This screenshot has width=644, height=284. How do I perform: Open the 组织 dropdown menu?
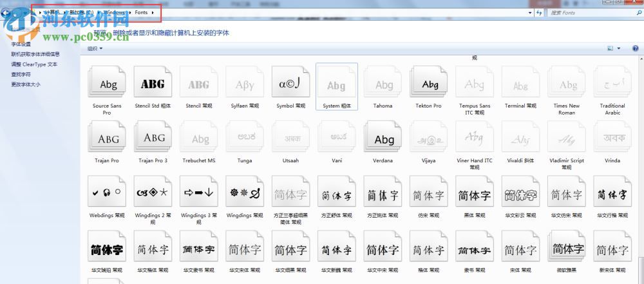95,48
